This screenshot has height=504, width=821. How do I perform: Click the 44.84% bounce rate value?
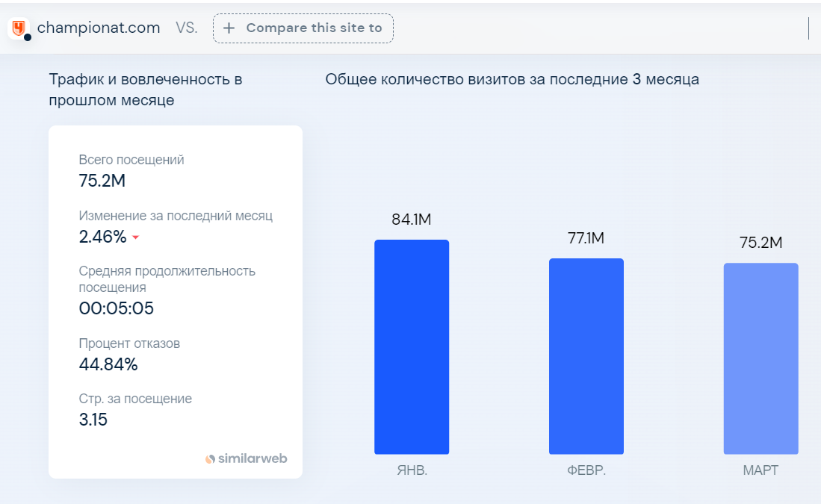[x=108, y=364]
